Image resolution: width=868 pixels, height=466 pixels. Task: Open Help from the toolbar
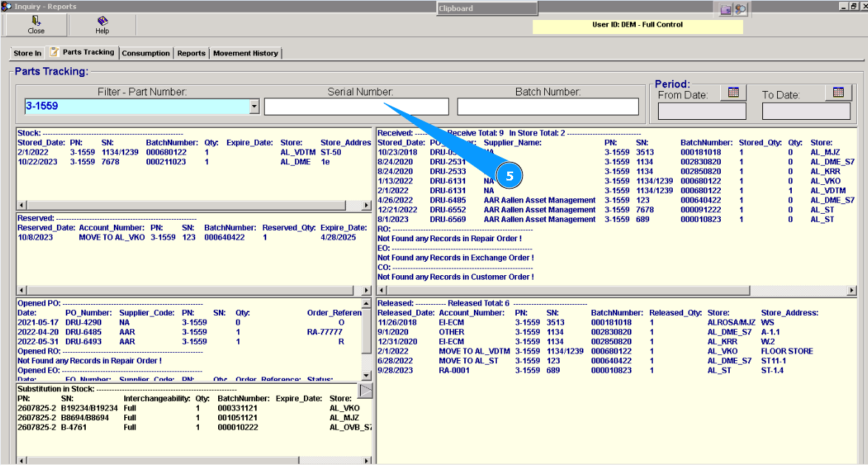coord(102,25)
